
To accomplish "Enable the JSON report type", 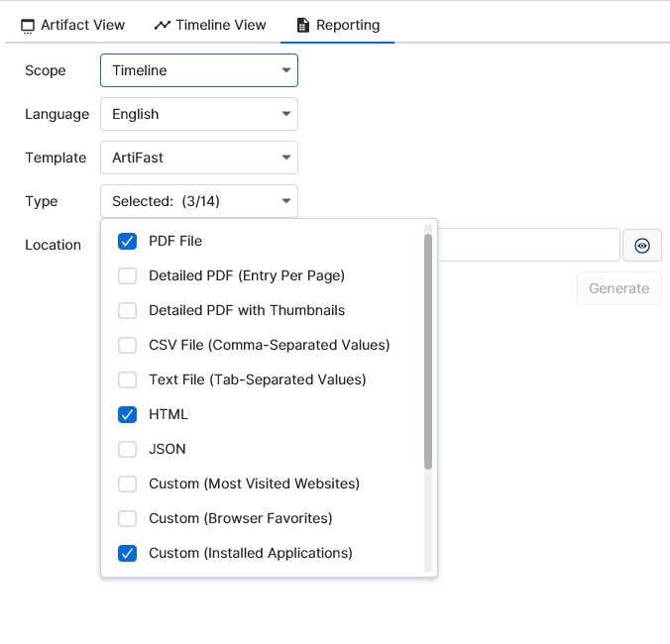I will (x=128, y=449).
